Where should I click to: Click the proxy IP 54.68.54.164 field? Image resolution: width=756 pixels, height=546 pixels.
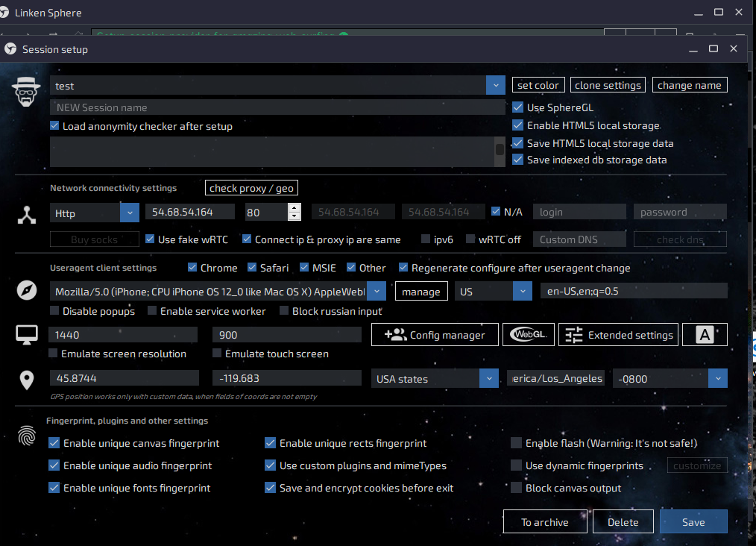(x=190, y=212)
